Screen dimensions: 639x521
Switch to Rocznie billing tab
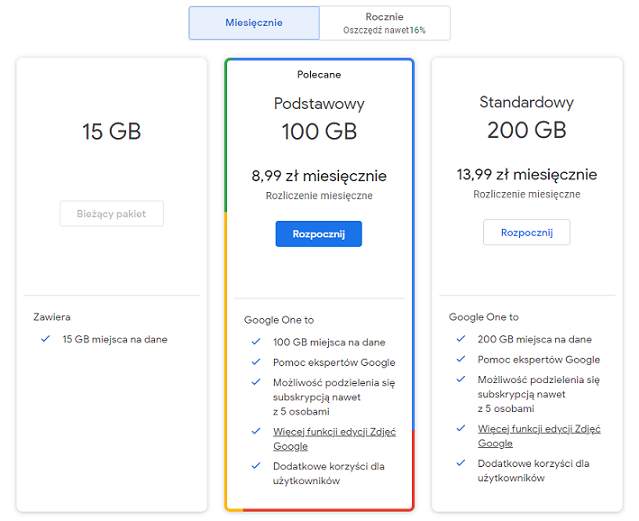coord(385,23)
